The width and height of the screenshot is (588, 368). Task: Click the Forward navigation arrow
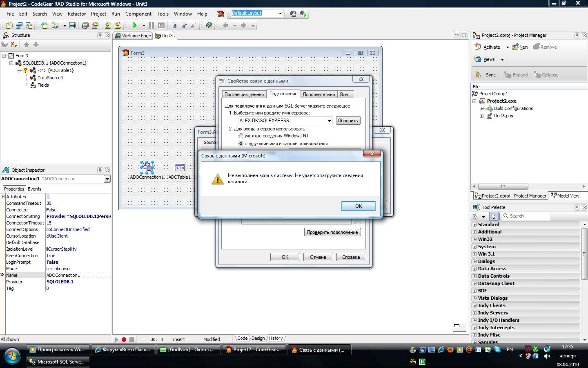tap(244, 25)
